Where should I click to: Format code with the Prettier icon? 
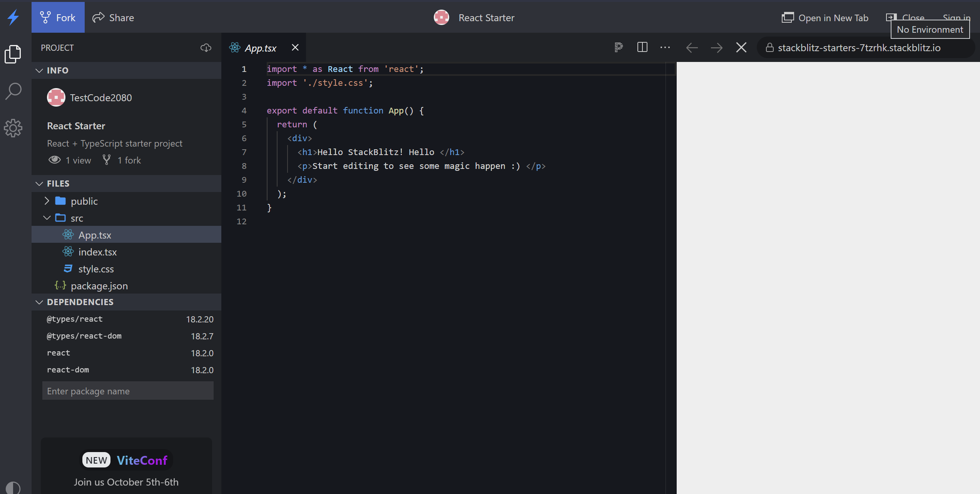coord(619,47)
